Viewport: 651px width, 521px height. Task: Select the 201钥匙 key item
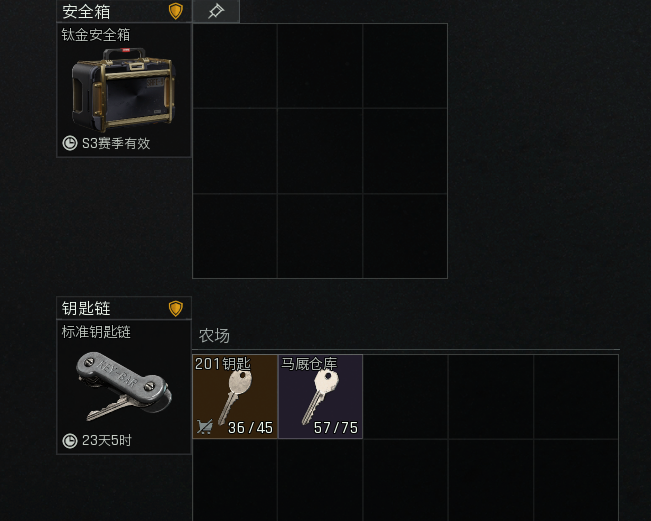pyautogui.click(x=235, y=396)
